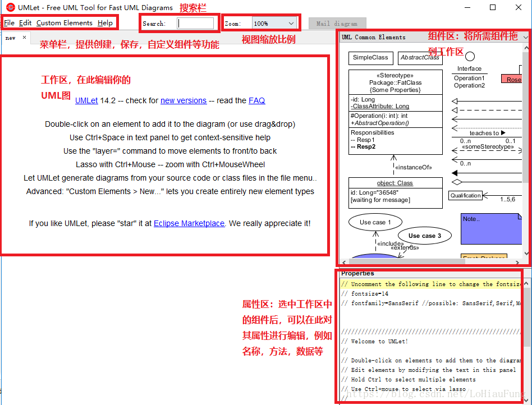Select the blue Note element
532x405 pixels.
click(491, 229)
